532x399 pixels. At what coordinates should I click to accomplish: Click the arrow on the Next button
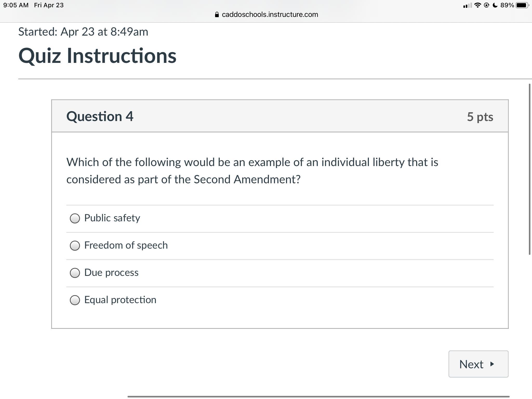pyautogui.click(x=492, y=364)
